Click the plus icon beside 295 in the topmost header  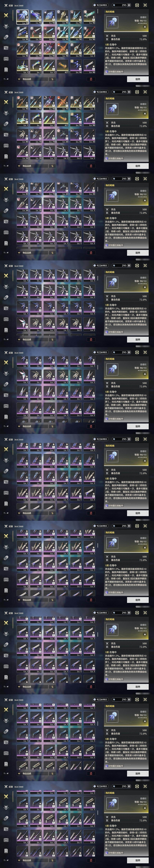point(129,5)
